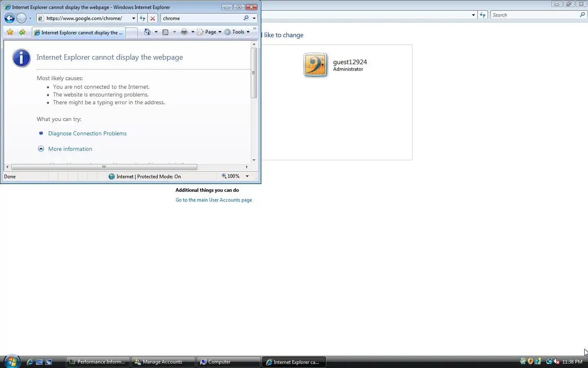Open a new blank tab in IE
The image size is (588, 368).
[x=131, y=33]
